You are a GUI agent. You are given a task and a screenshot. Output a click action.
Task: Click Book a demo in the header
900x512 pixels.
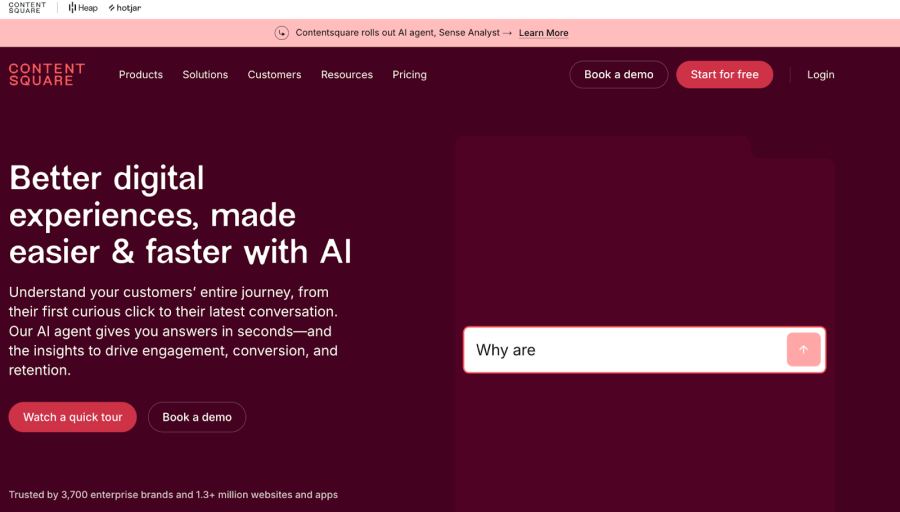(x=618, y=75)
